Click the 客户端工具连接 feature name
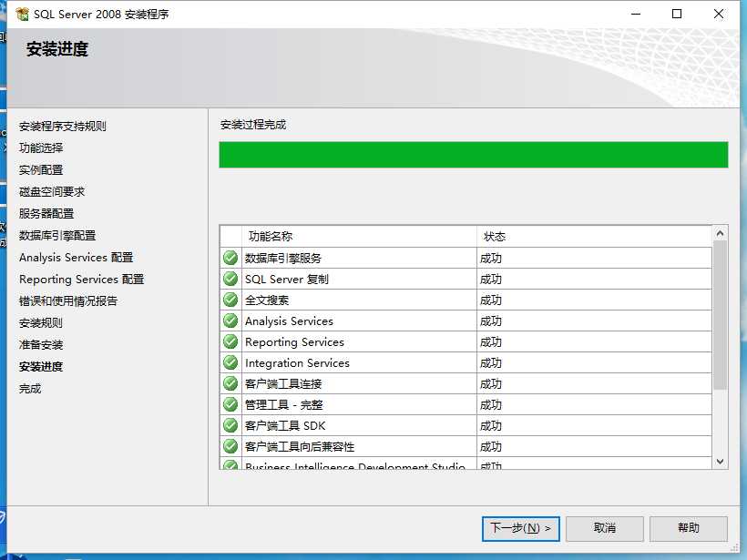 pos(283,384)
